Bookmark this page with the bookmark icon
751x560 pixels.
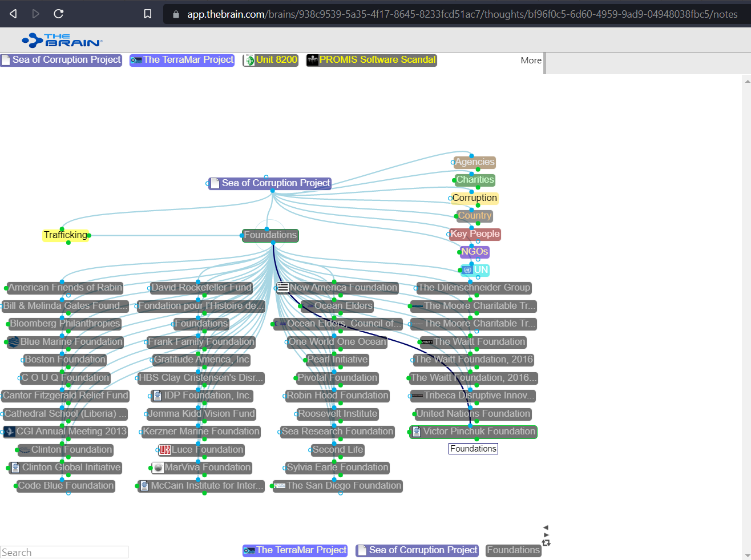pyautogui.click(x=147, y=14)
